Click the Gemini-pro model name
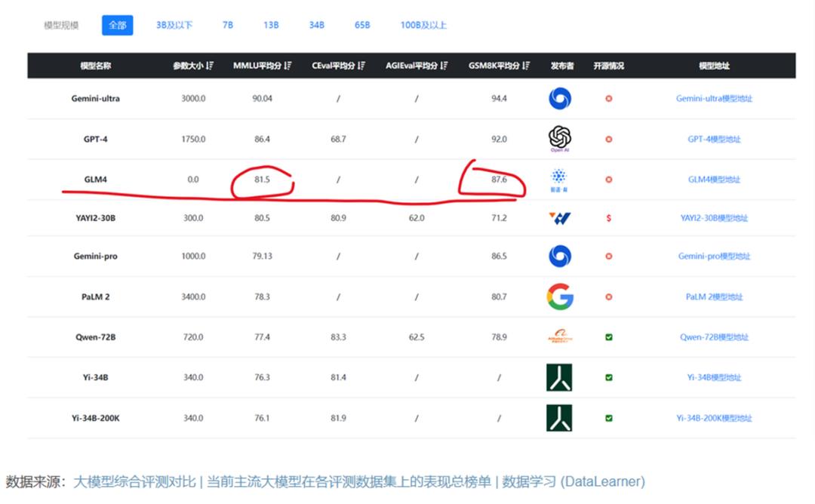 pos(96,257)
